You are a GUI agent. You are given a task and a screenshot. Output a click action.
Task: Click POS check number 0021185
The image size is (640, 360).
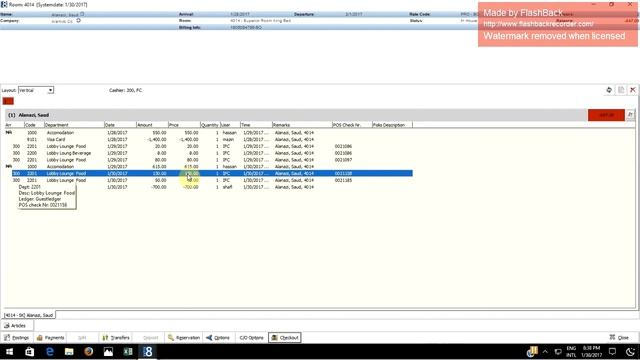(x=343, y=180)
